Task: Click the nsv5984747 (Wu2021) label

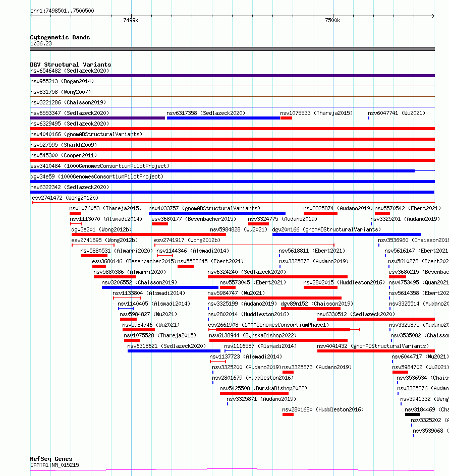Action: coord(236,293)
